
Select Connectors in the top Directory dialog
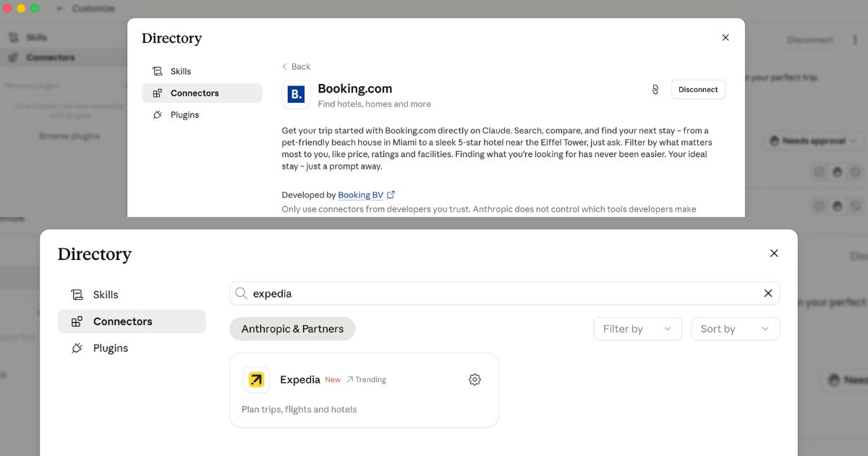(202, 93)
